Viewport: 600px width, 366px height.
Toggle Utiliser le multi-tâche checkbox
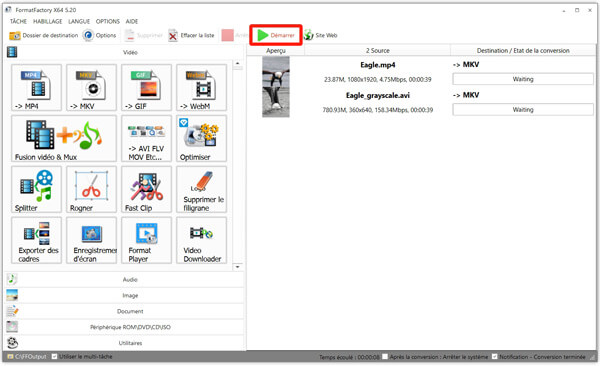54,356
